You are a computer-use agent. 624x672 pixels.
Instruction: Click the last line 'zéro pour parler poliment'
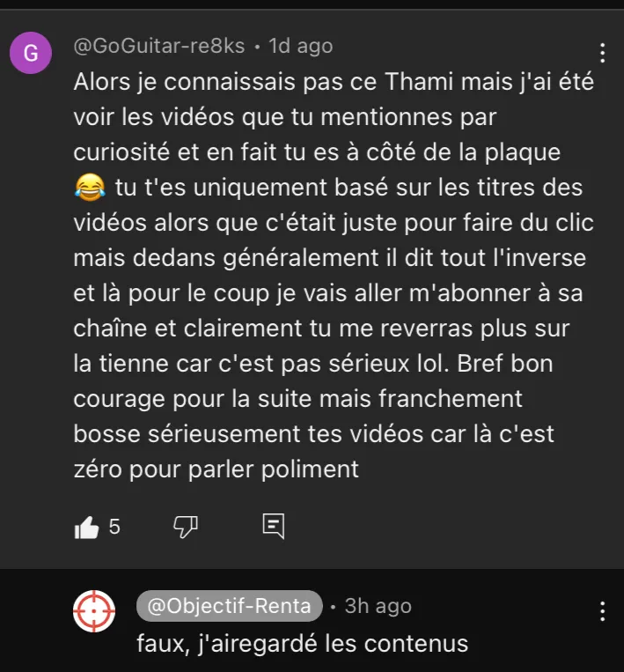[x=216, y=469]
